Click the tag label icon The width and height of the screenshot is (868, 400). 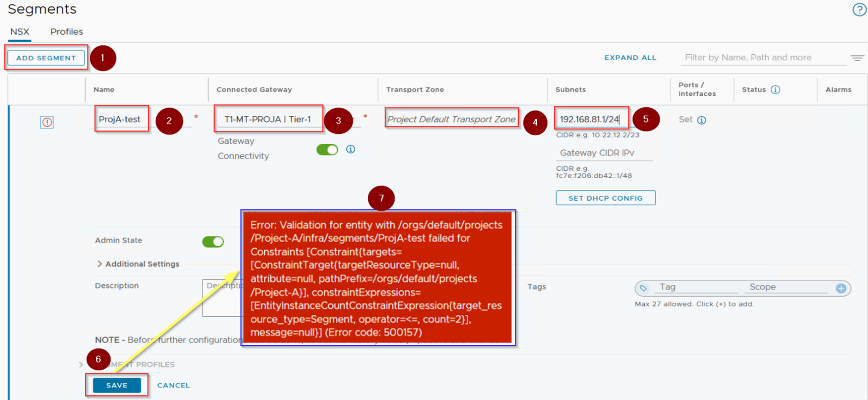[643, 288]
